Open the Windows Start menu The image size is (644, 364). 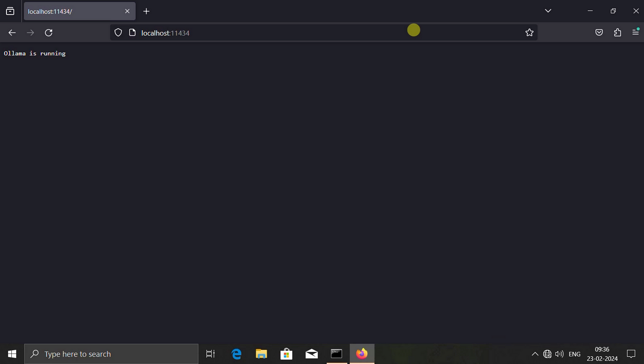[12, 354]
